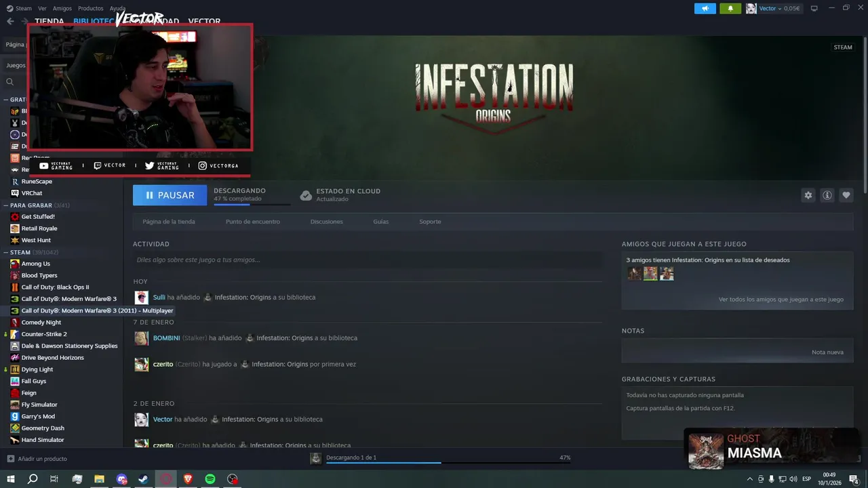Open the Ver menu
This screenshot has width=868, height=488.
(42, 8)
